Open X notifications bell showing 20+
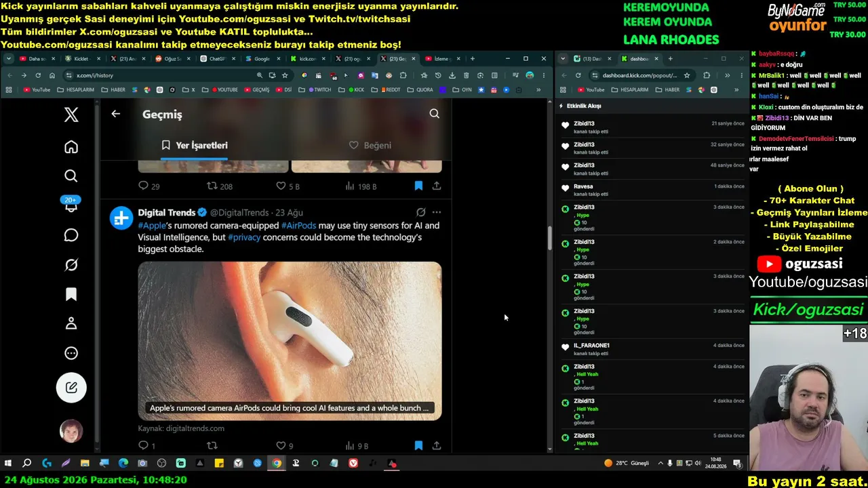Image resolution: width=868 pixels, height=488 pixels. tap(71, 205)
